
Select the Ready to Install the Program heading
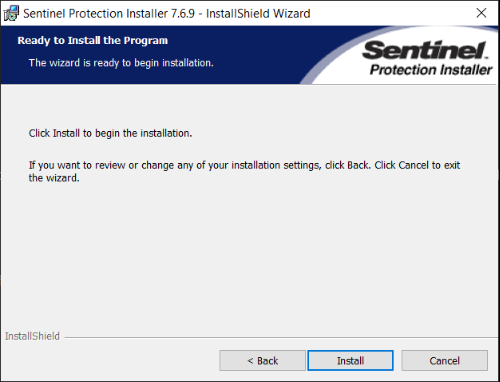pyautogui.click(x=93, y=40)
